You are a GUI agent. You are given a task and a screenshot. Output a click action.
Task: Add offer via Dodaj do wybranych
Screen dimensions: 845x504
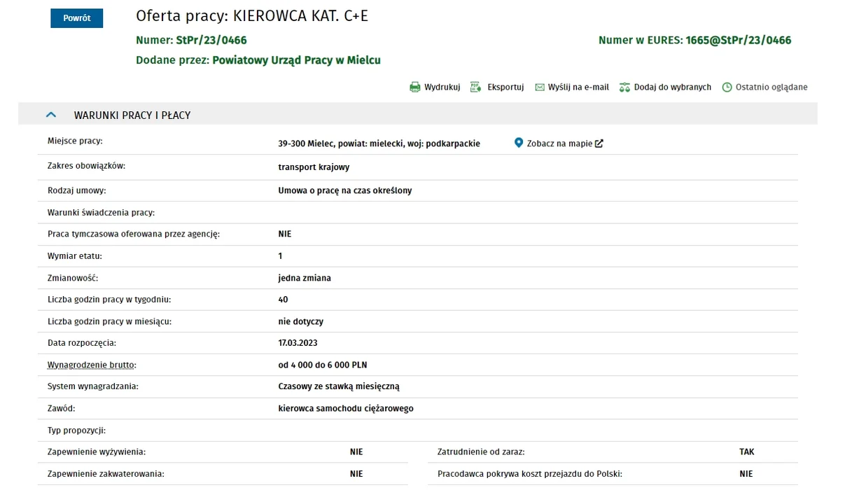672,87
